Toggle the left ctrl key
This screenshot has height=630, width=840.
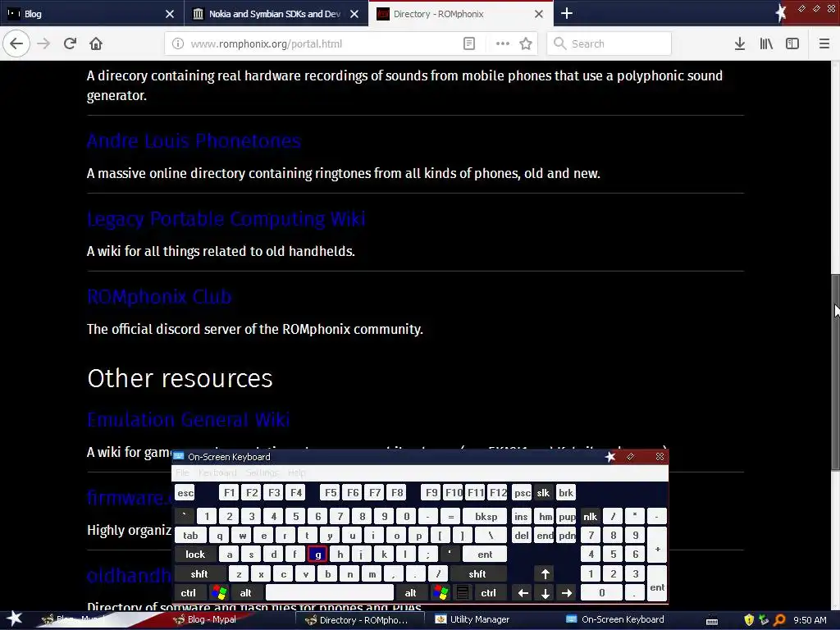click(x=188, y=593)
